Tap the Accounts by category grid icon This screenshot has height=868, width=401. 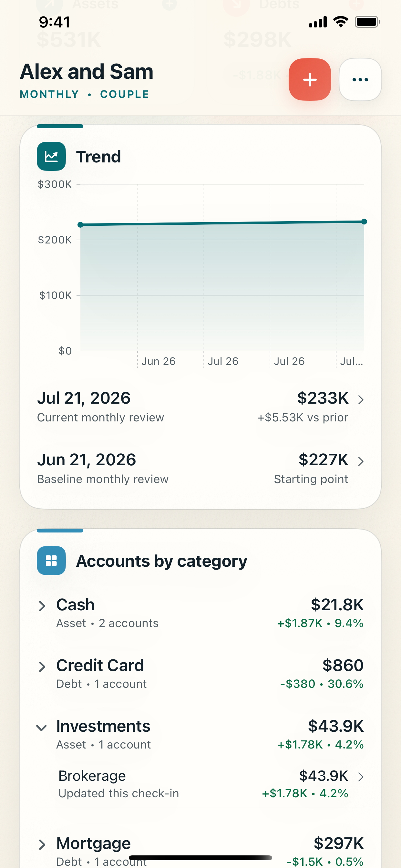point(51,561)
